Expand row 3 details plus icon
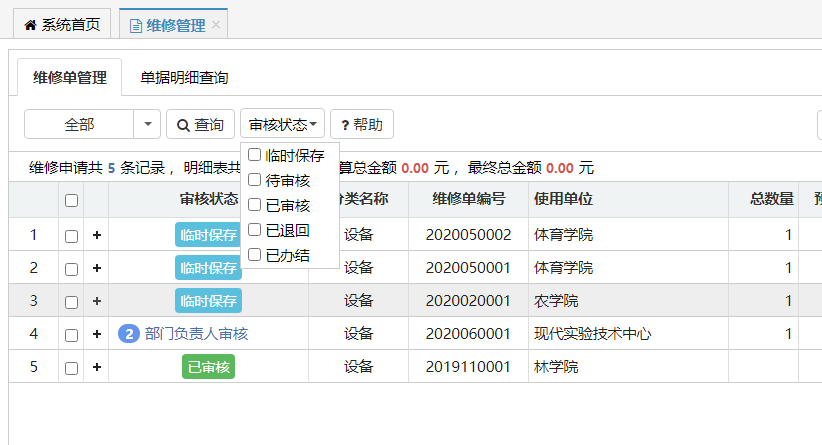822x445 pixels. (97, 301)
